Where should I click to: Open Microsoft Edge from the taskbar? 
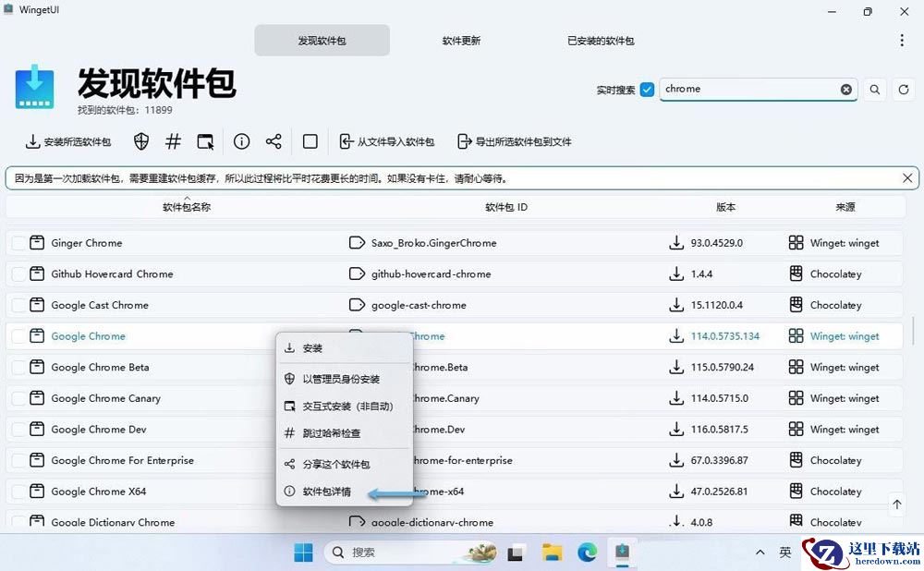pos(588,553)
